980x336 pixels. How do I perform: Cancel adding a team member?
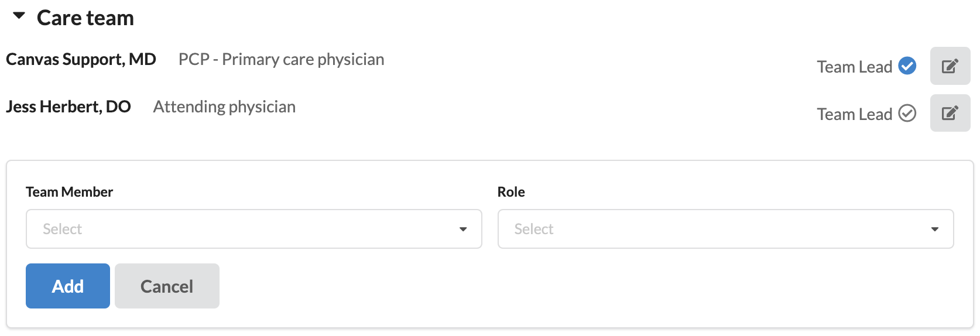click(x=167, y=286)
